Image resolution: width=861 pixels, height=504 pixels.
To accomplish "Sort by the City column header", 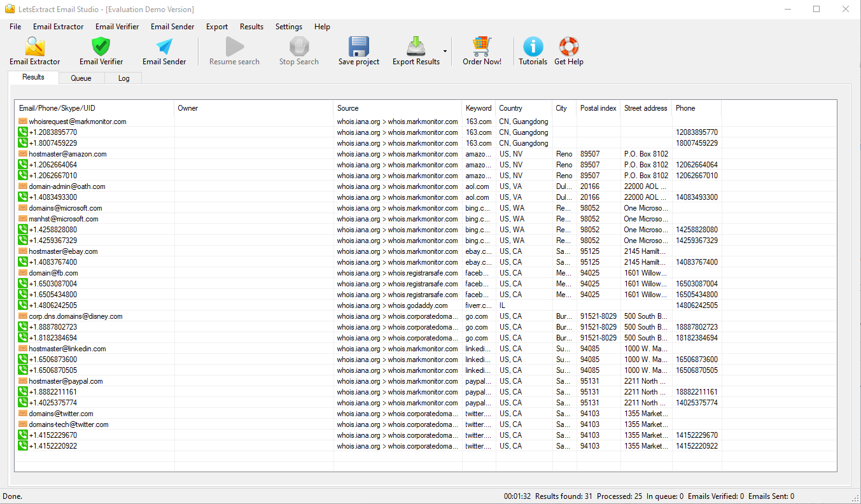I will click(564, 108).
